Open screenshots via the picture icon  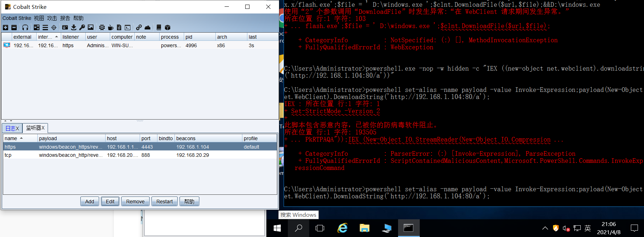[x=91, y=27]
